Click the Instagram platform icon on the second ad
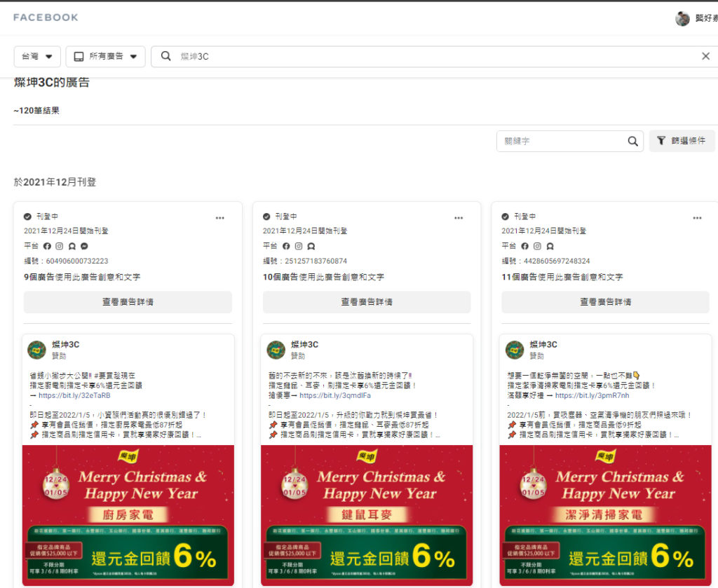718x588 pixels. pyautogui.click(x=299, y=246)
